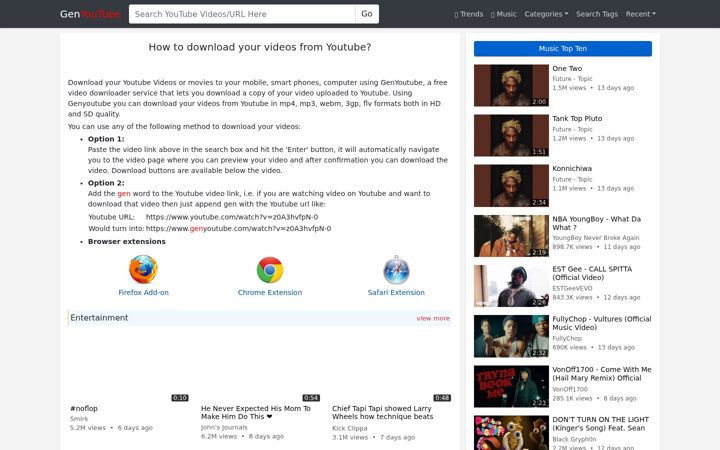Screen dimensions: 720x450
Task: Click the VonOff1700 channel name
Action: tap(570, 389)
